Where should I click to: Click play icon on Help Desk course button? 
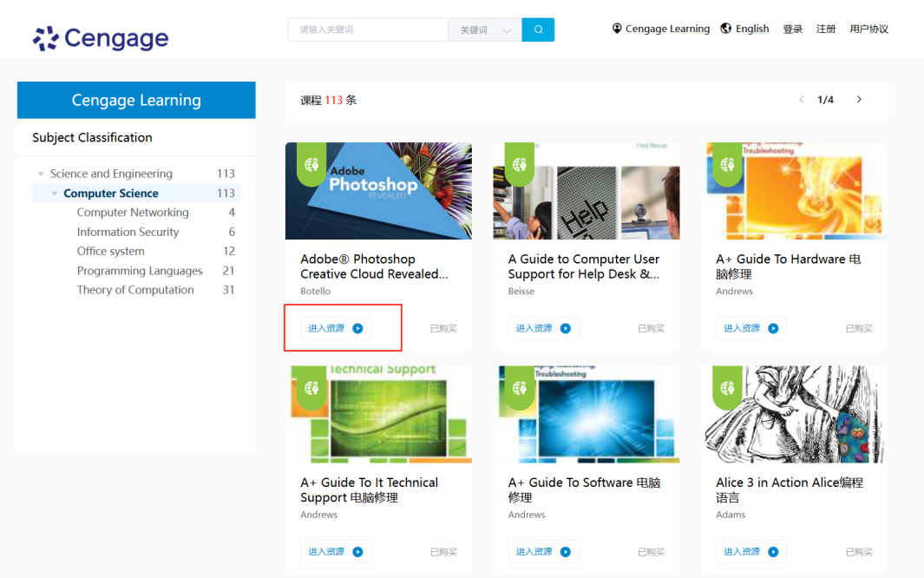pyautogui.click(x=566, y=328)
